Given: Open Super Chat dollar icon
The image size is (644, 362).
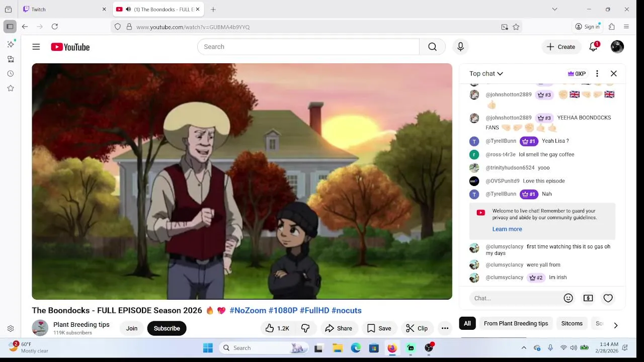Looking at the screenshot, I should 588,298.
